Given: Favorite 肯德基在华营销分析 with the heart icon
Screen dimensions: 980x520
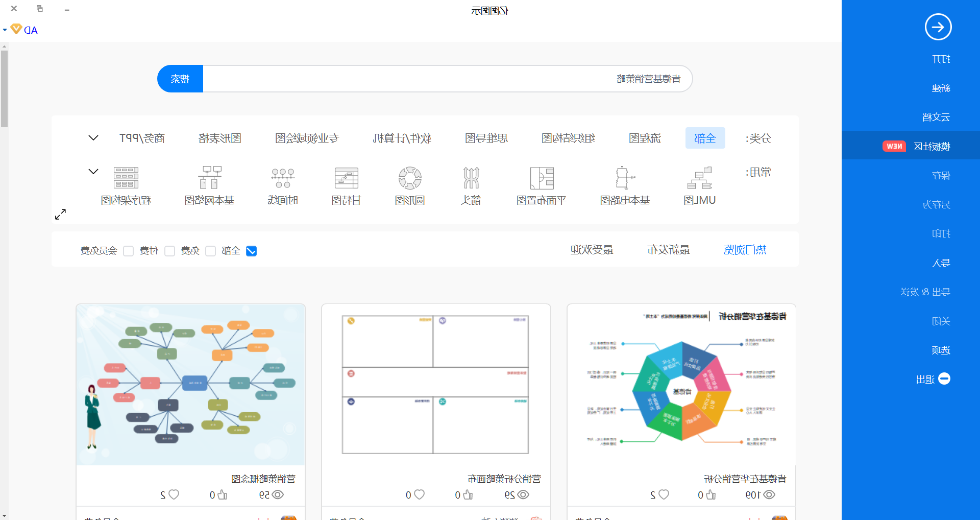Looking at the screenshot, I should (x=664, y=494).
